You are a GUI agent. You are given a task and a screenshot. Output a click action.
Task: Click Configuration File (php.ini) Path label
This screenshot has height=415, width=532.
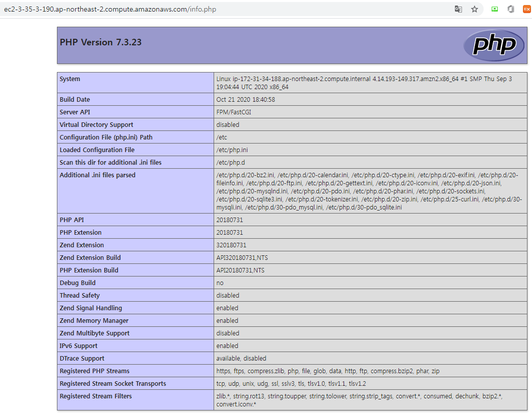[106, 137]
